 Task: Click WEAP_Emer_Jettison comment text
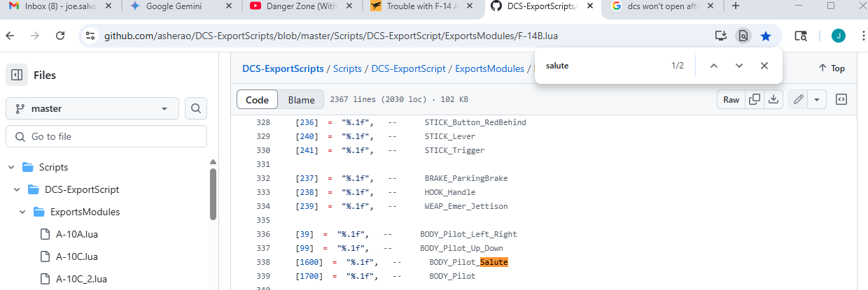[466, 206]
